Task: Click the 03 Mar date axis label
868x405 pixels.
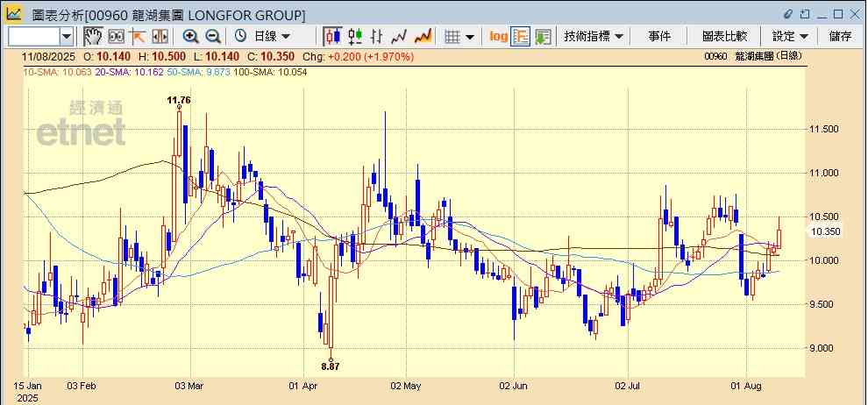Action: coord(190,386)
